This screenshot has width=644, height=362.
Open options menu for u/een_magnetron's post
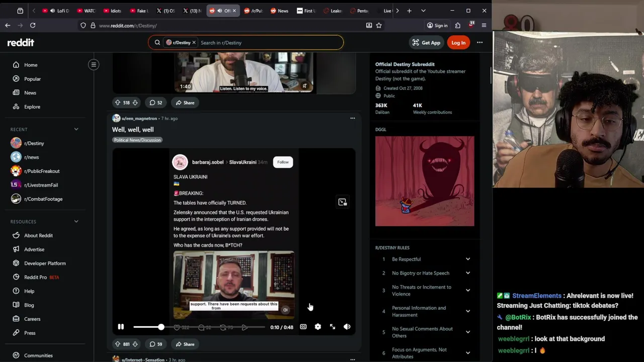click(352, 118)
